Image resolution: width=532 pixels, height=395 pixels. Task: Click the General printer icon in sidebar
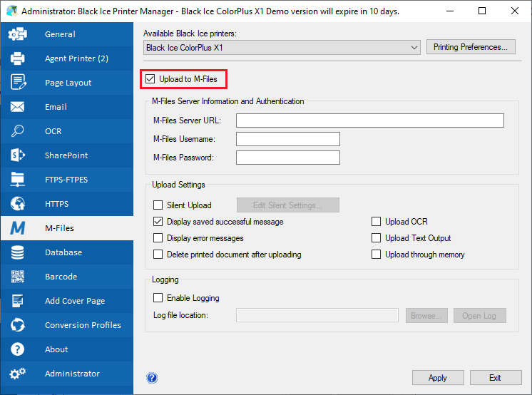18,34
